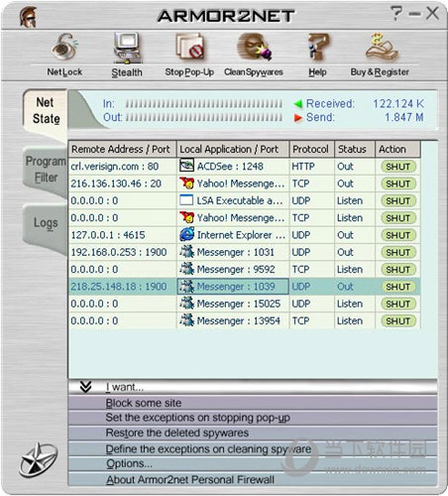
Task: Select Block some site
Action: pyautogui.click(x=253, y=403)
